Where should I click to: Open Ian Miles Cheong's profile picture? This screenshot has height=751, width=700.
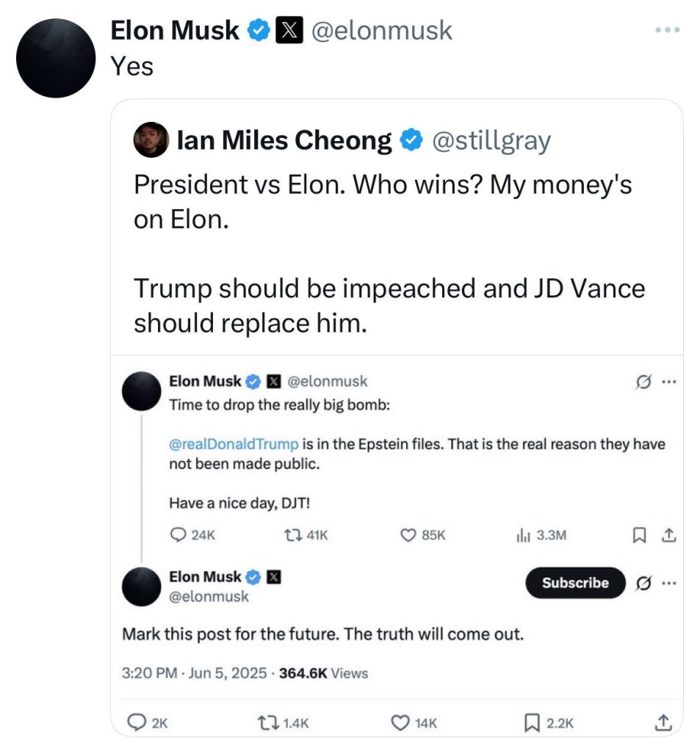pyautogui.click(x=151, y=139)
